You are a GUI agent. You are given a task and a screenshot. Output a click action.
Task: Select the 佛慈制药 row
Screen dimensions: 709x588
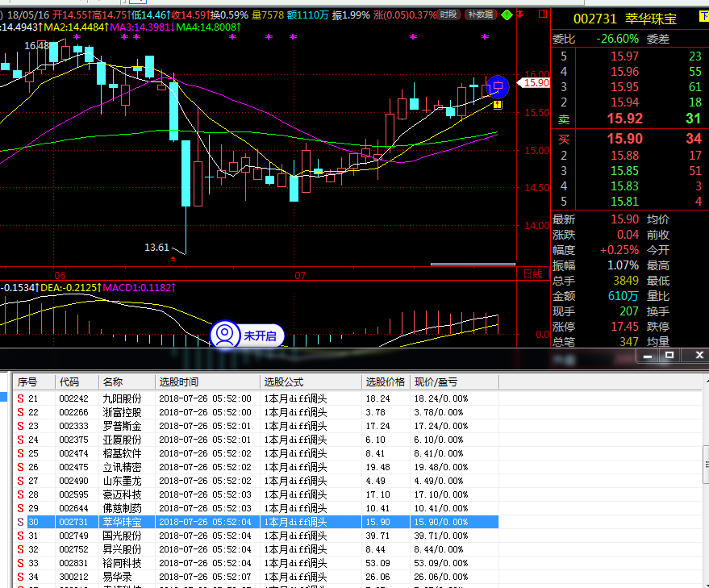[256, 508]
